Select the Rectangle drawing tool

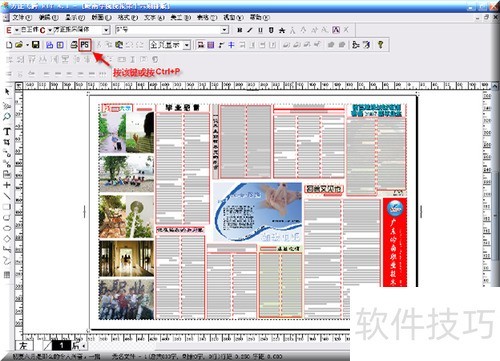coord(7,207)
